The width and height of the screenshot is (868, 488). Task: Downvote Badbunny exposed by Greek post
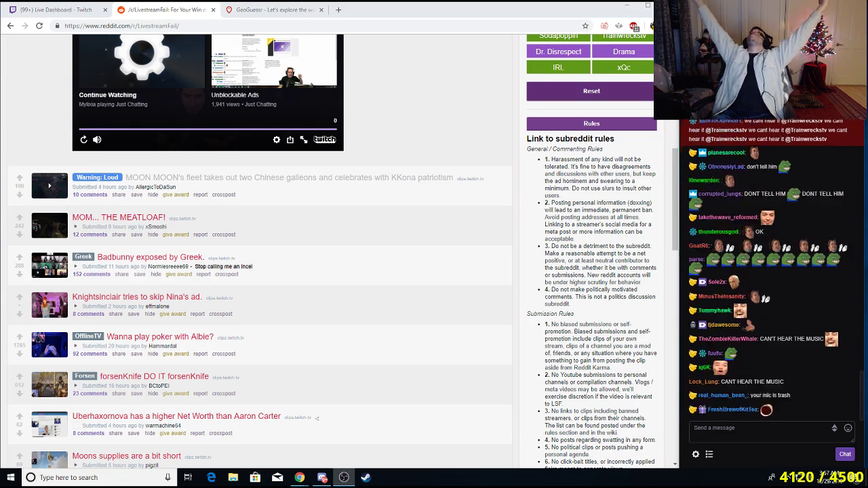point(20,274)
